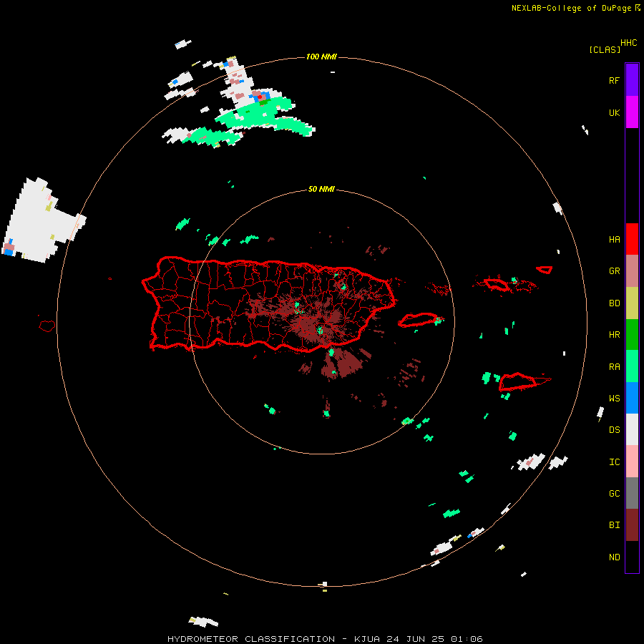This screenshot has width=644, height=644.
Task: Click the 'GR' legend label
Action: 614,271
